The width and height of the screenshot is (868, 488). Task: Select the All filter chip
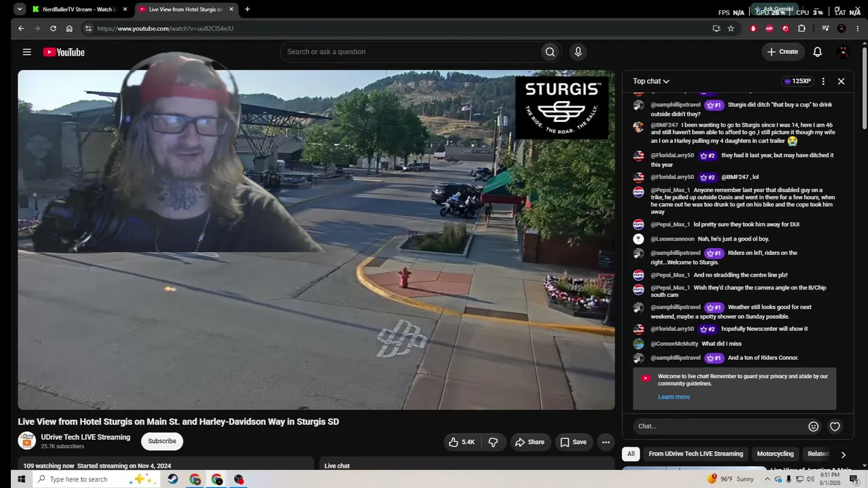[631, 454]
